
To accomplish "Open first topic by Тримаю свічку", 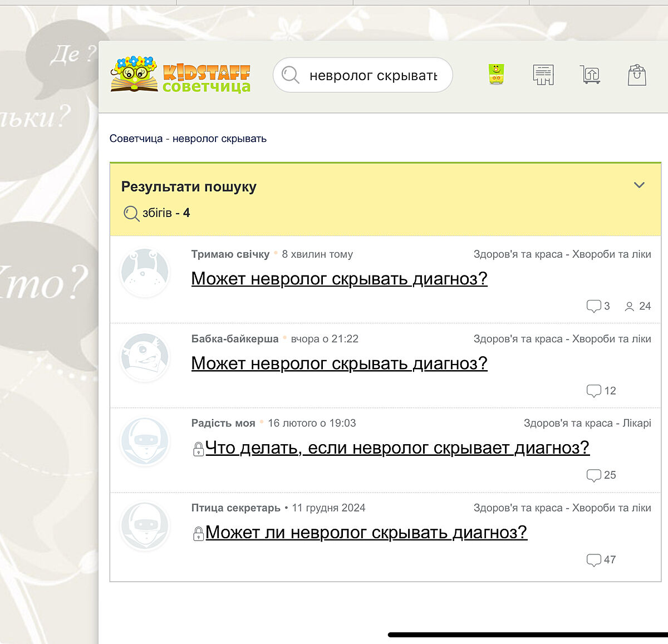I will (x=339, y=278).
